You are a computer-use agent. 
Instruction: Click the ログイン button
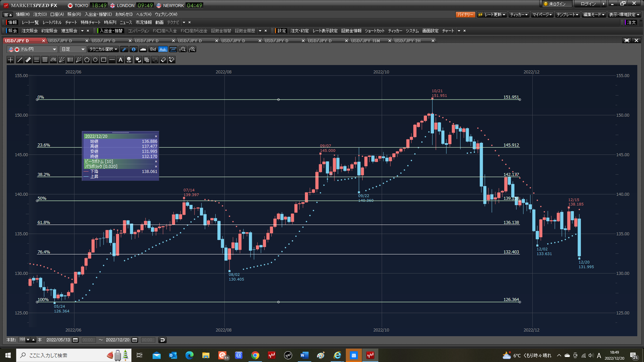(x=588, y=4)
